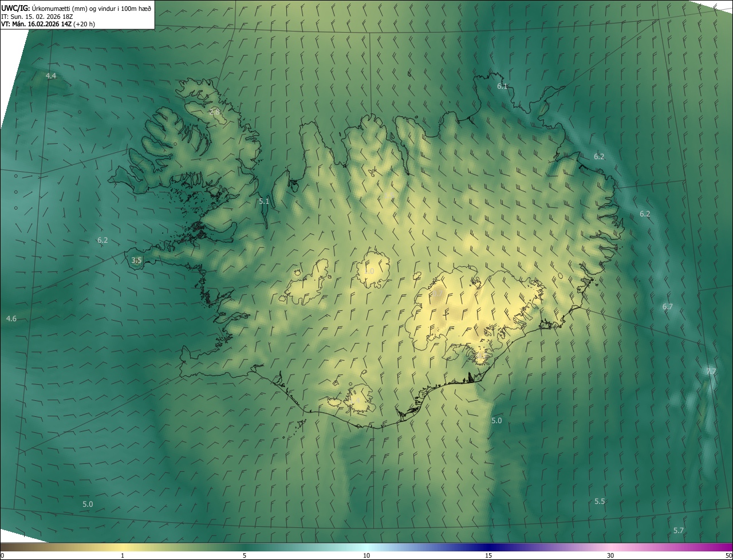Click the 7.7 value label on the map
This screenshot has height=560, width=733.
(x=711, y=372)
